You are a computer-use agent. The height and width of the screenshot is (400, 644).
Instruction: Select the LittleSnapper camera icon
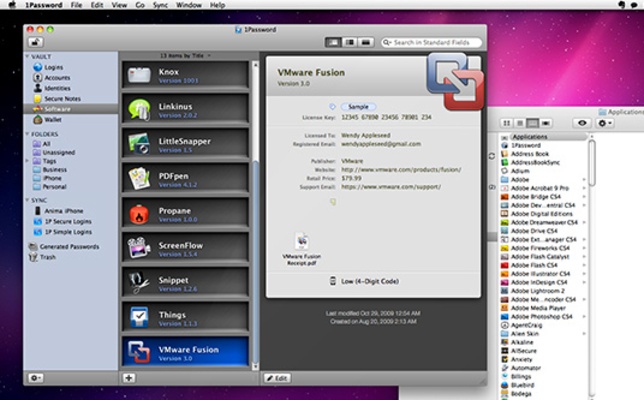[x=139, y=144]
